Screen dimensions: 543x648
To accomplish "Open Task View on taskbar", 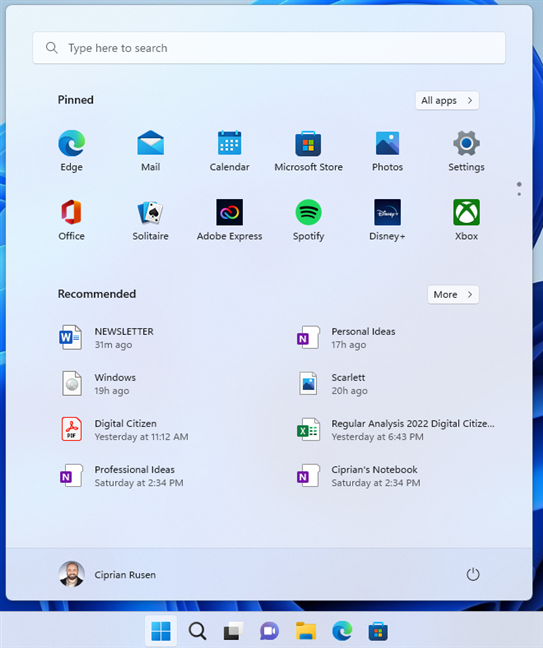I will tap(233, 631).
